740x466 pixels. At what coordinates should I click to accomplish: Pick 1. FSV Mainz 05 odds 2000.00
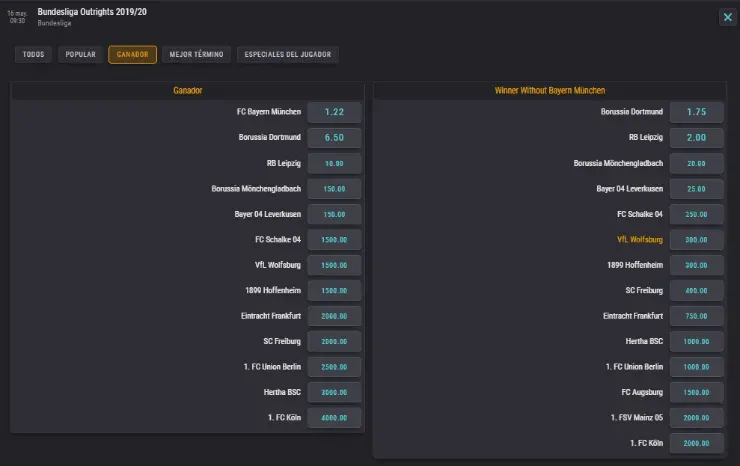[x=696, y=418]
